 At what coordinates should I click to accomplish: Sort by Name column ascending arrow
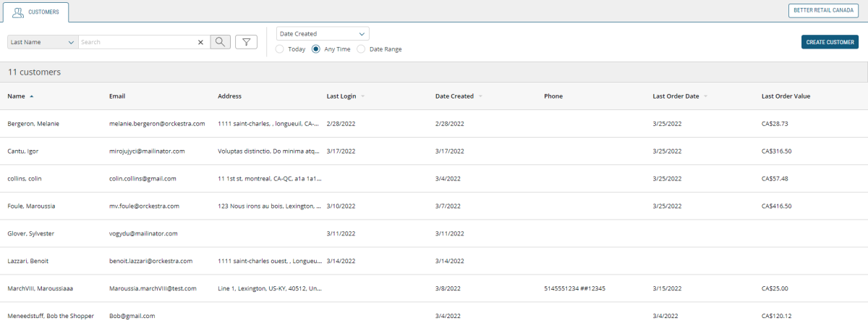[32, 96]
